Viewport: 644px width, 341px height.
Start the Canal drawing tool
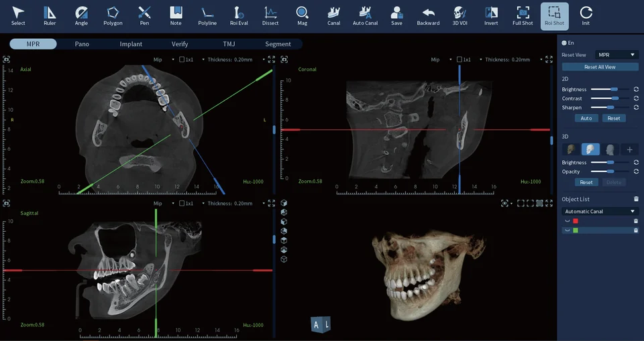click(x=333, y=17)
